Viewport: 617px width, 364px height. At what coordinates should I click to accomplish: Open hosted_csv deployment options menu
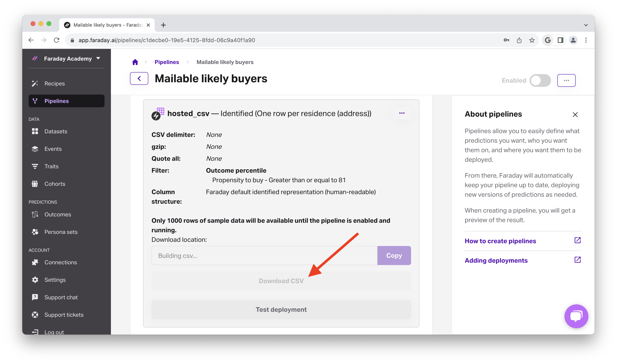click(x=402, y=113)
